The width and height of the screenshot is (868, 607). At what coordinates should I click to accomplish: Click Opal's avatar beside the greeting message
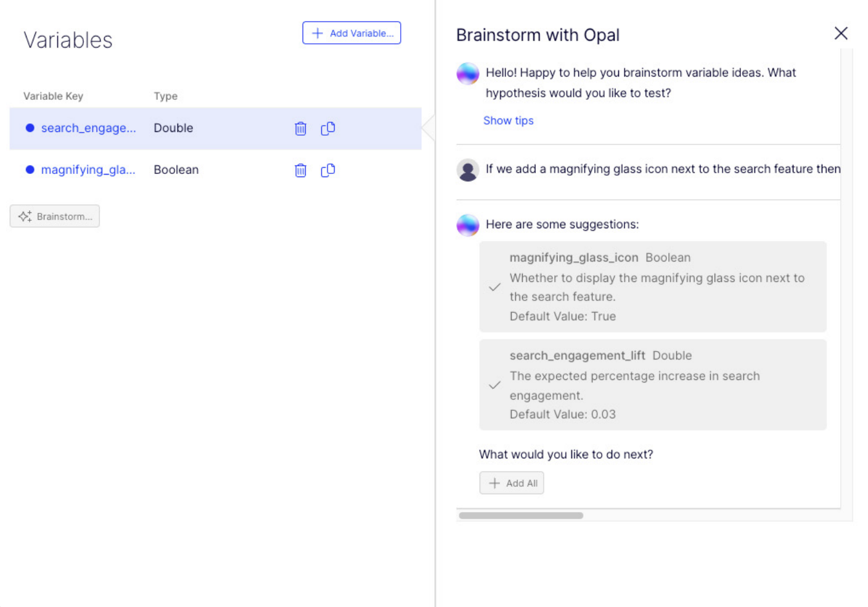[467, 73]
